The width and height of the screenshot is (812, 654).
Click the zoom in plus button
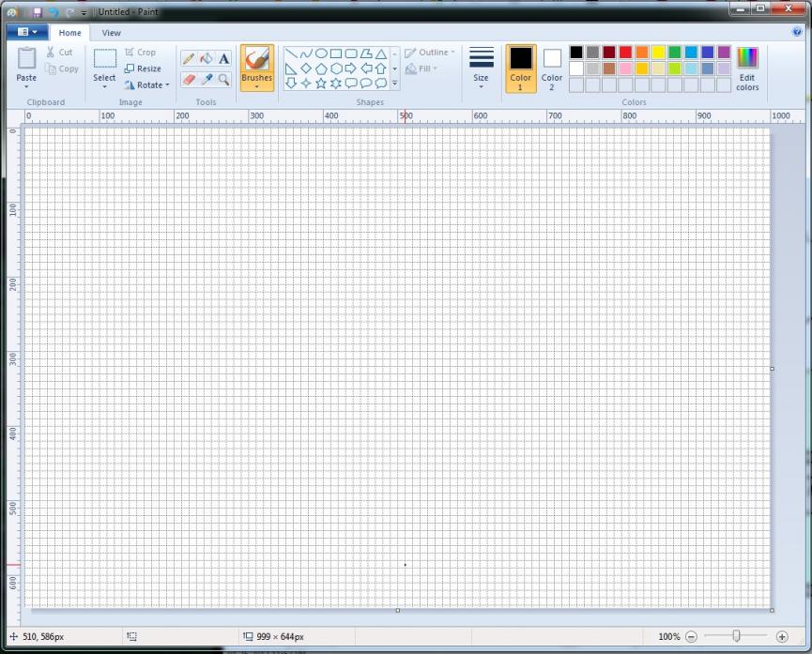(782, 636)
